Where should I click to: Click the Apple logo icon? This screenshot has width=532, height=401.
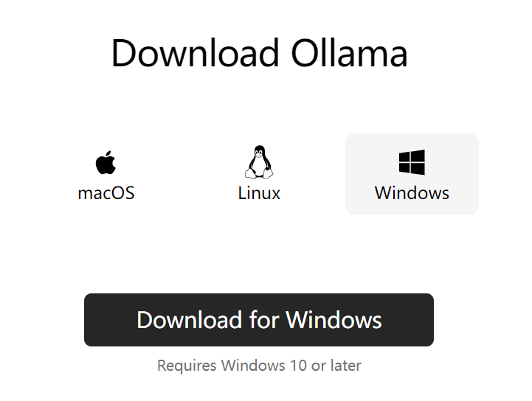tap(106, 162)
